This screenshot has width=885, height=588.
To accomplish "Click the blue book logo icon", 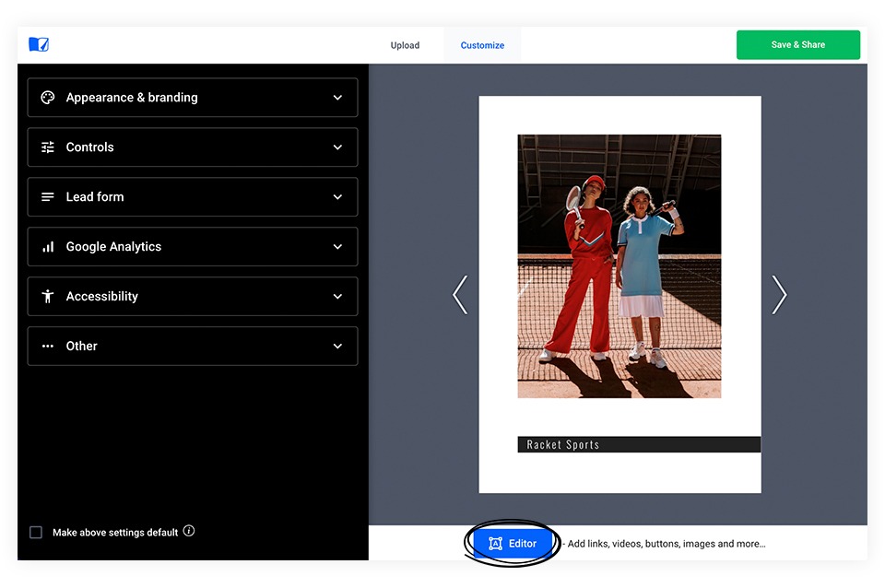I will tap(39, 44).
